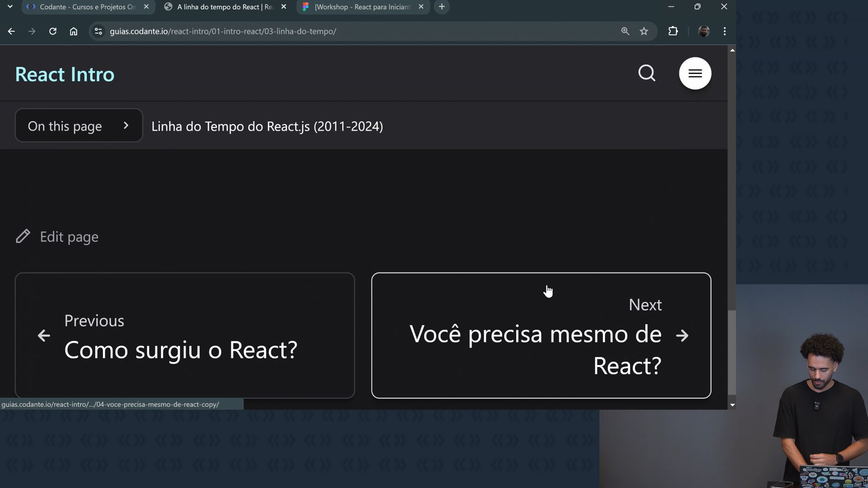Reload the current page
The width and height of the screenshot is (868, 488).
[53, 31]
